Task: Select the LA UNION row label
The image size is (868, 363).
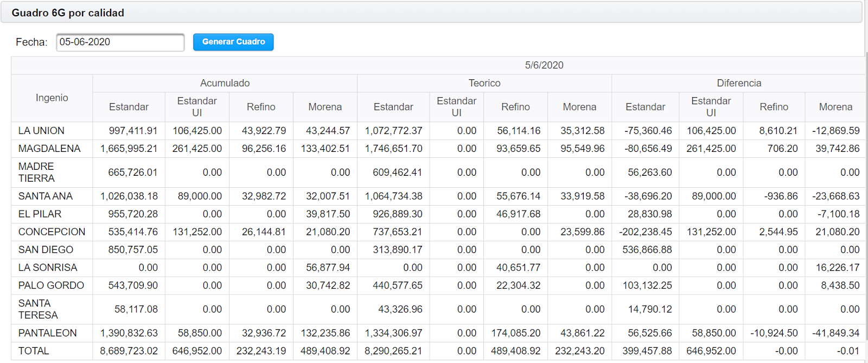Action: (x=41, y=131)
